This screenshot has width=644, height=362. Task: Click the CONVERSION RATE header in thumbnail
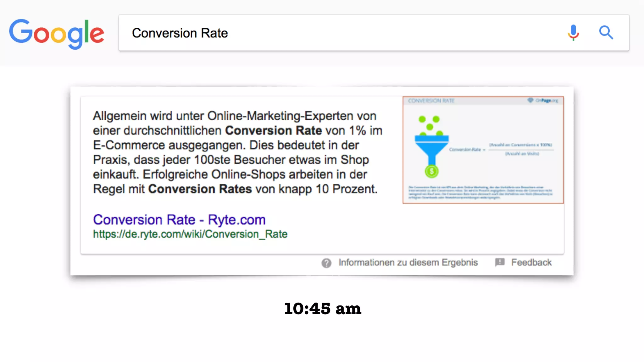(431, 101)
